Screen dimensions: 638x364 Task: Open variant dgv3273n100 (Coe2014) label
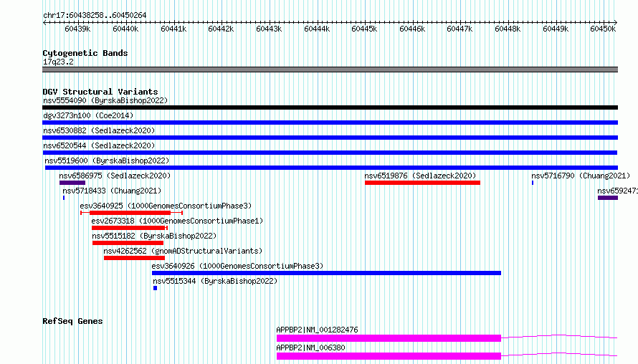tap(88, 115)
